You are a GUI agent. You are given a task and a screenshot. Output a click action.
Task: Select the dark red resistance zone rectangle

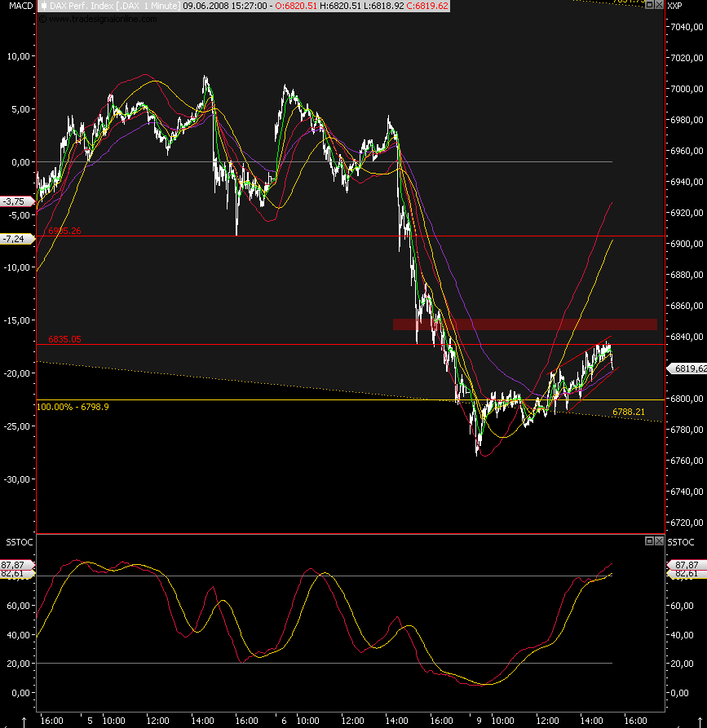point(525,324)
